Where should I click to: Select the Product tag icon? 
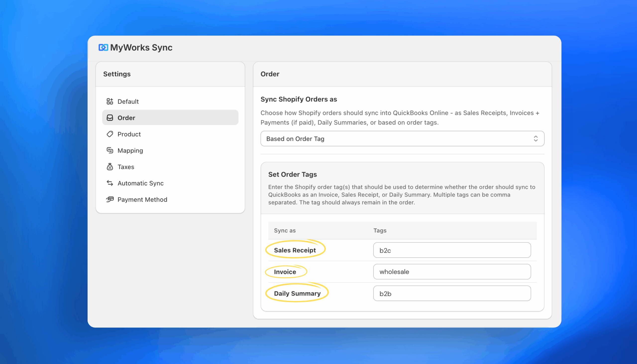point(110,134)
